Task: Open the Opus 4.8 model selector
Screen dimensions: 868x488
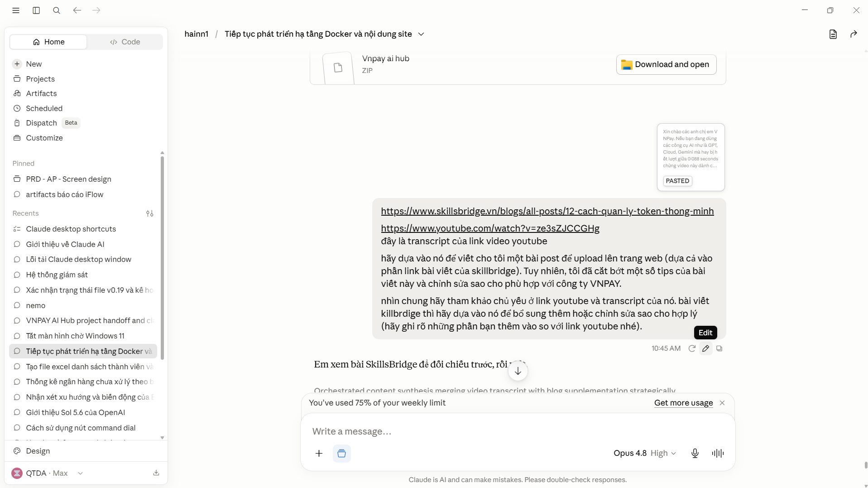Action: point(644,453)
